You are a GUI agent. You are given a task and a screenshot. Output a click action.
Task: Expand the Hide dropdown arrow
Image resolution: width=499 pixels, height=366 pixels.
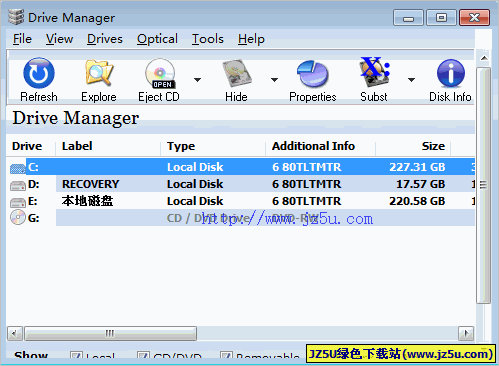[274, 80]
